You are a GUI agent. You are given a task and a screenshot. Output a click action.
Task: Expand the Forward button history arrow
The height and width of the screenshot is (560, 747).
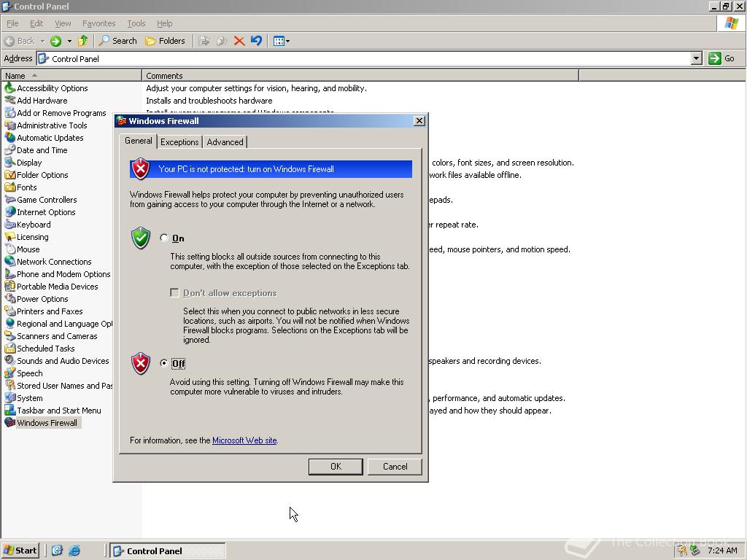(x=69, y=41)
